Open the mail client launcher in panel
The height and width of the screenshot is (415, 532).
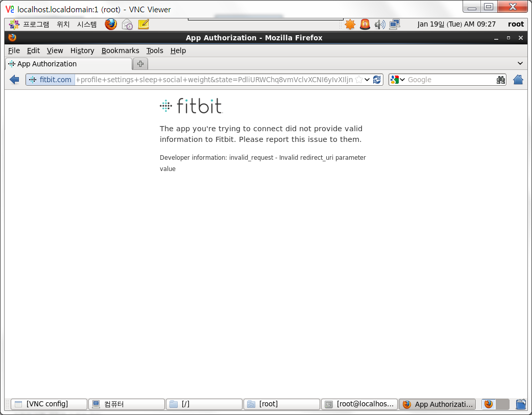[127, 25]
